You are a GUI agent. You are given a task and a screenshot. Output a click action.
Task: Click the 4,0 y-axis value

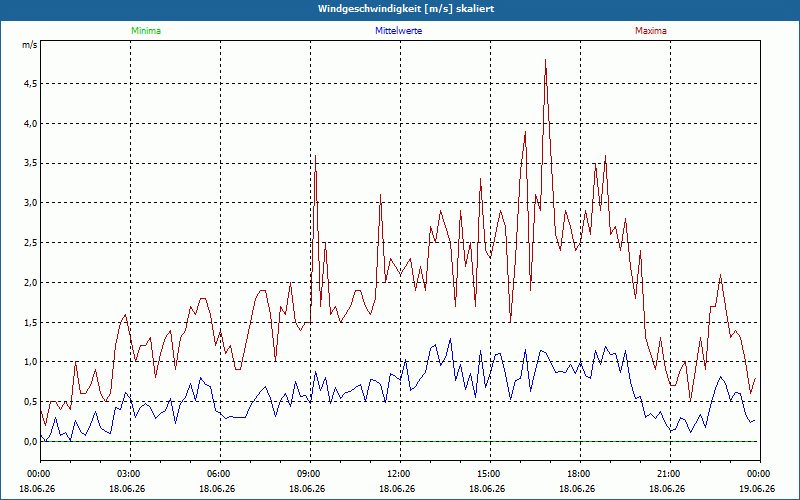(31, 123)
